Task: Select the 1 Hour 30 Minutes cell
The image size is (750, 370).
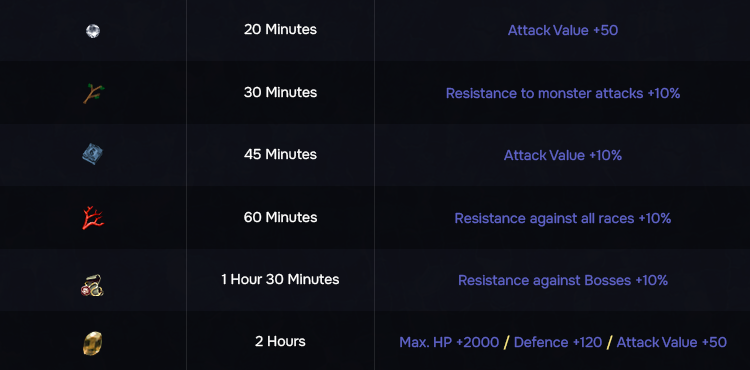Action: coord(280,279)
